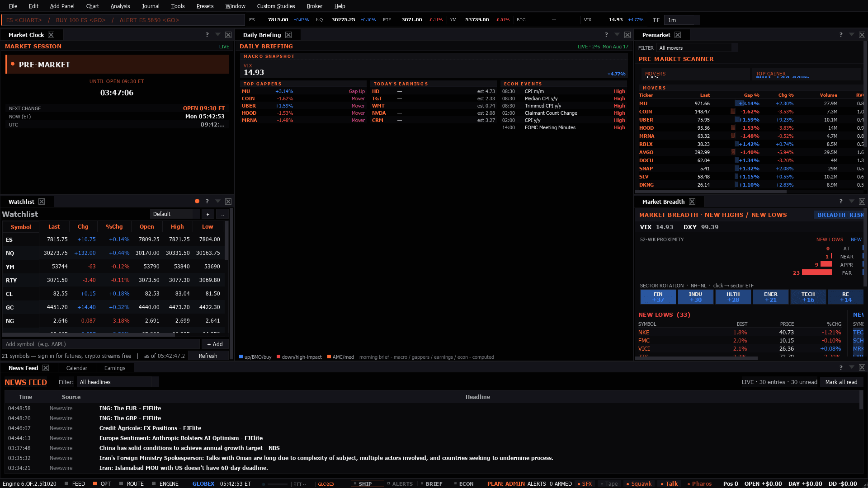This screenshot has width=868, height=488.
Task: Close the Market Clock tab
Action: (x=51, y=35)
